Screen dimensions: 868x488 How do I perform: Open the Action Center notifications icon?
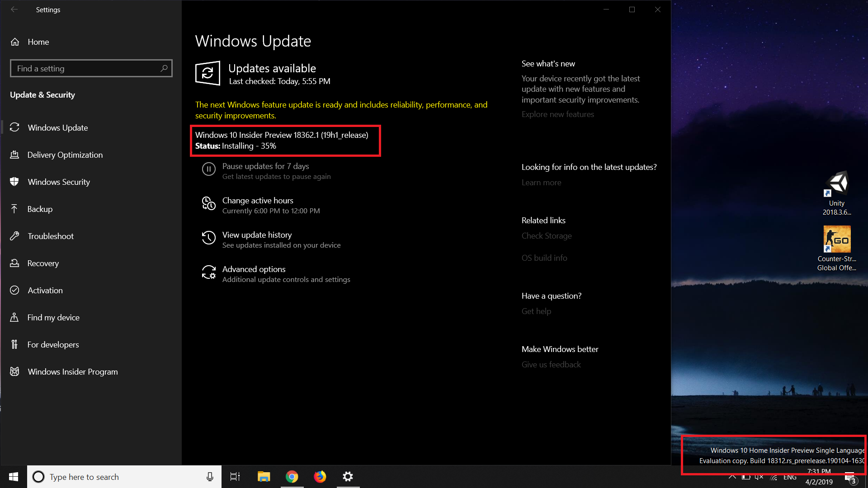(850, 478)
